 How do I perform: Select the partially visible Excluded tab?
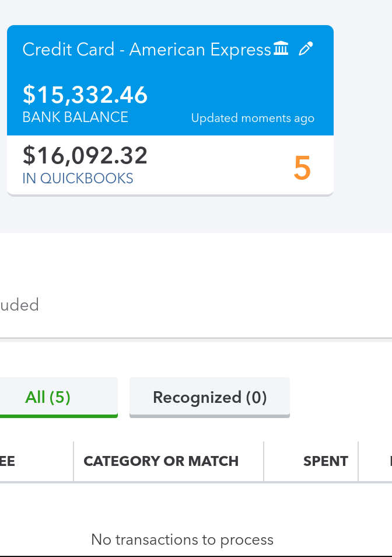(x=19, y=305)
